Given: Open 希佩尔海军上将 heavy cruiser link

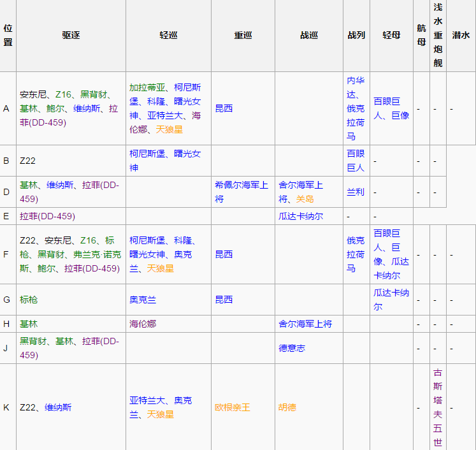Looking at the screenshot, I should tap(242, 192).
